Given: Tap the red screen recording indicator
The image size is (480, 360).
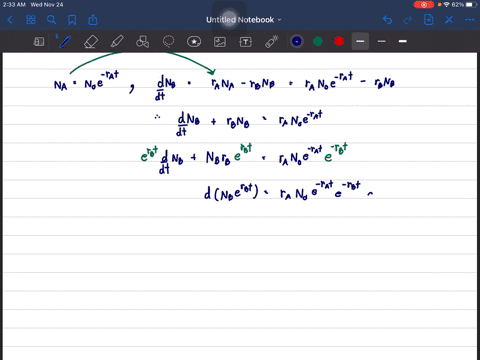Looking at the screenshot, I should pyautogui.click(x=424, y=5).
